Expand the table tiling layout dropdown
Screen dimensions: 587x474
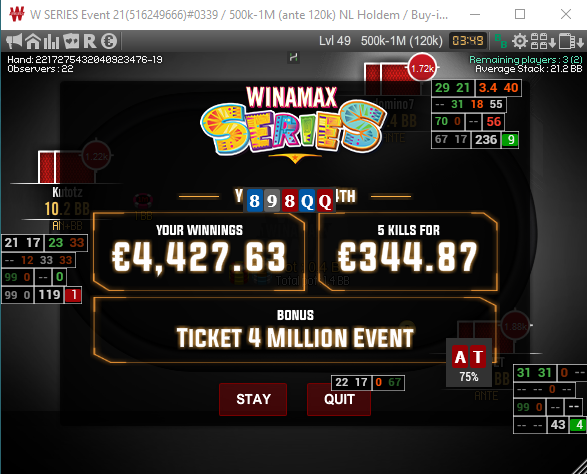pos(543,41)
